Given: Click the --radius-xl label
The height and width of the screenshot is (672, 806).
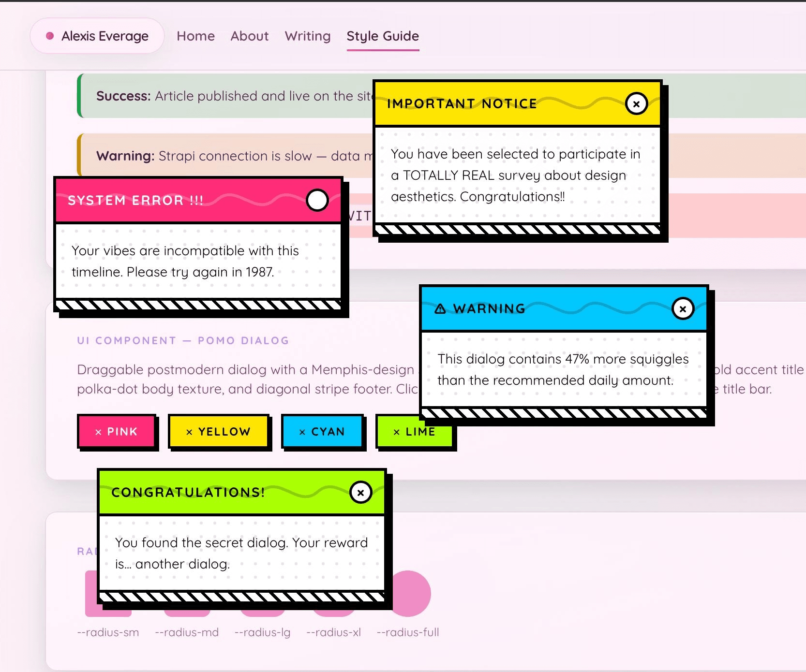Looking at the screenshot, I should (x=334, y=632).
